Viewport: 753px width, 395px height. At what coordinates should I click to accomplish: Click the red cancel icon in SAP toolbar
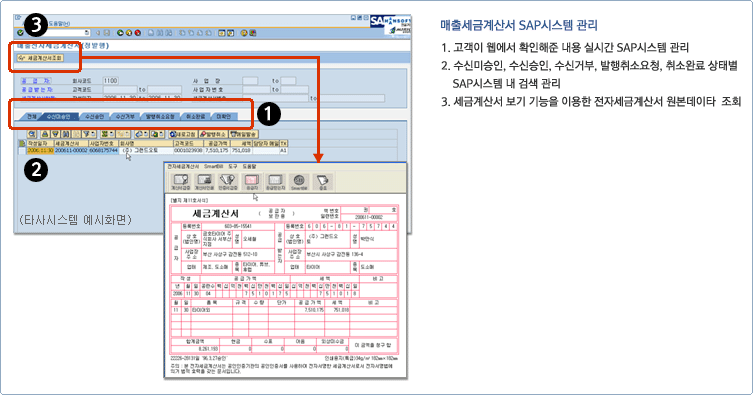click(138, 33)
